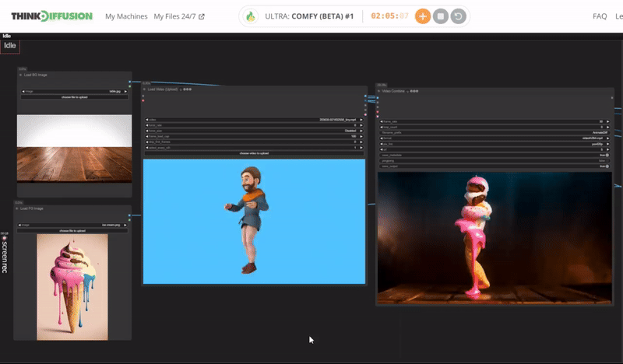Click the restart machine circular arrow icon
Viewport: 623px width, 364px height.
(x=459, y=16)
